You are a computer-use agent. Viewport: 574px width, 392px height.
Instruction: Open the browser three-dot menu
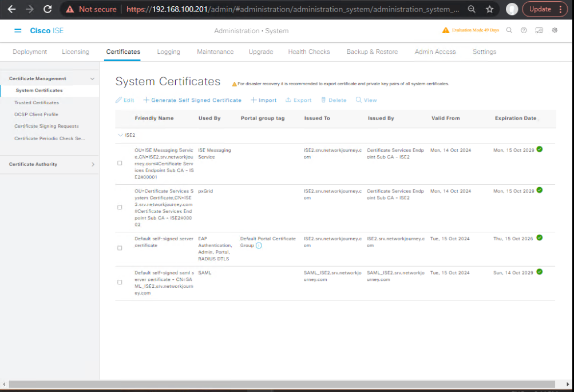point(560,9)
